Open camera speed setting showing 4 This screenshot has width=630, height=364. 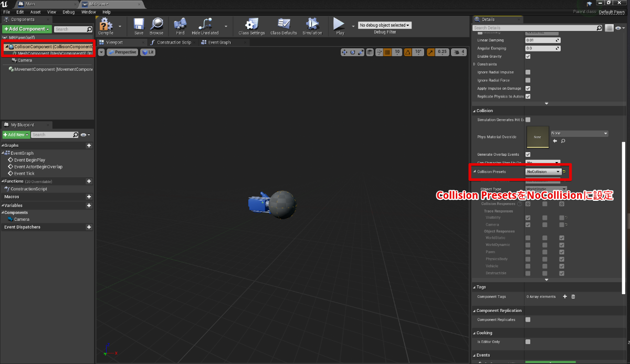460,52
